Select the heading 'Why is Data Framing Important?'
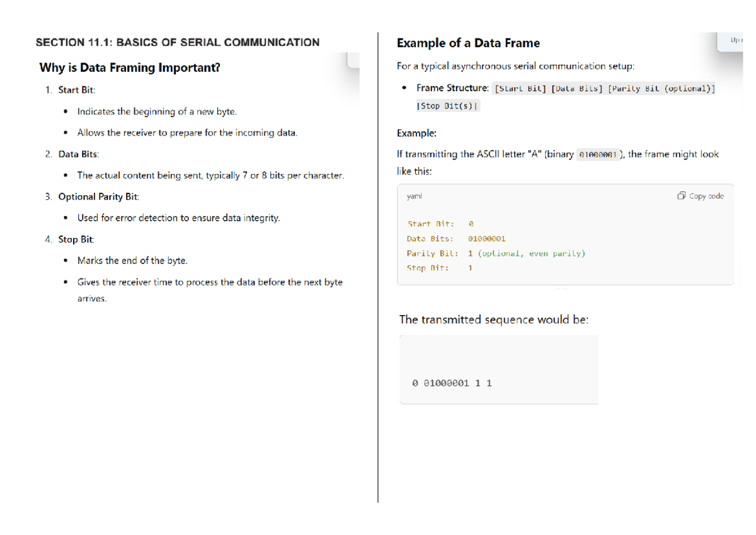 [x=130, y=67]
